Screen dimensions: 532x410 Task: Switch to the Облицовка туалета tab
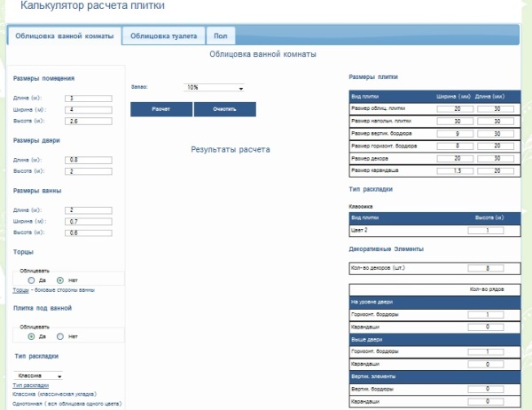[163, 36]
